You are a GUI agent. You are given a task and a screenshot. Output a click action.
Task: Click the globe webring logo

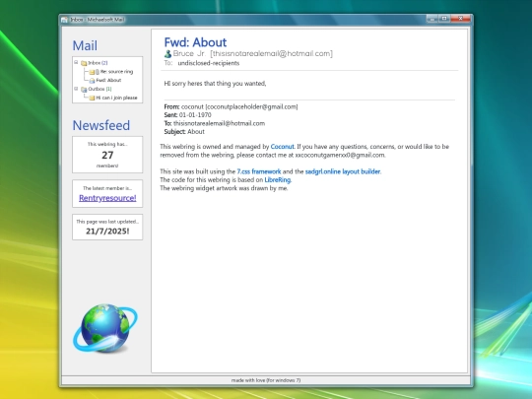coord(105,328)
